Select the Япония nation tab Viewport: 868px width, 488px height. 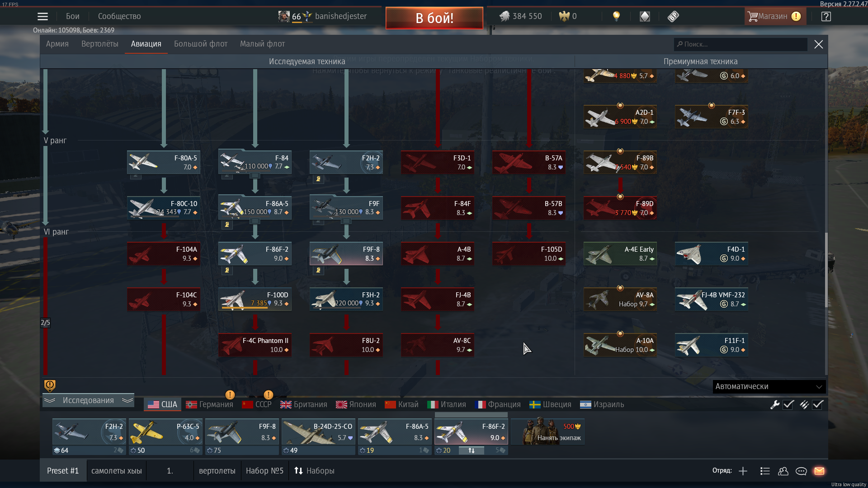[356, 405]
